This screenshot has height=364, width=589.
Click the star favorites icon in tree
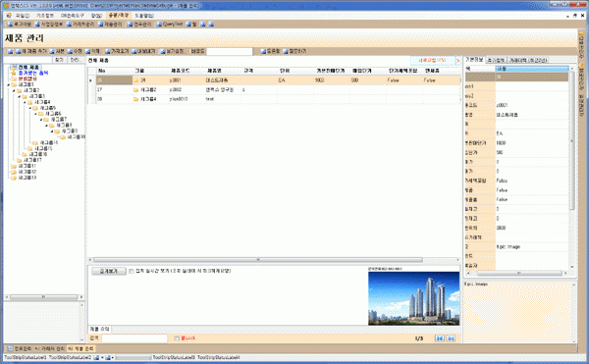coord(15,74)
